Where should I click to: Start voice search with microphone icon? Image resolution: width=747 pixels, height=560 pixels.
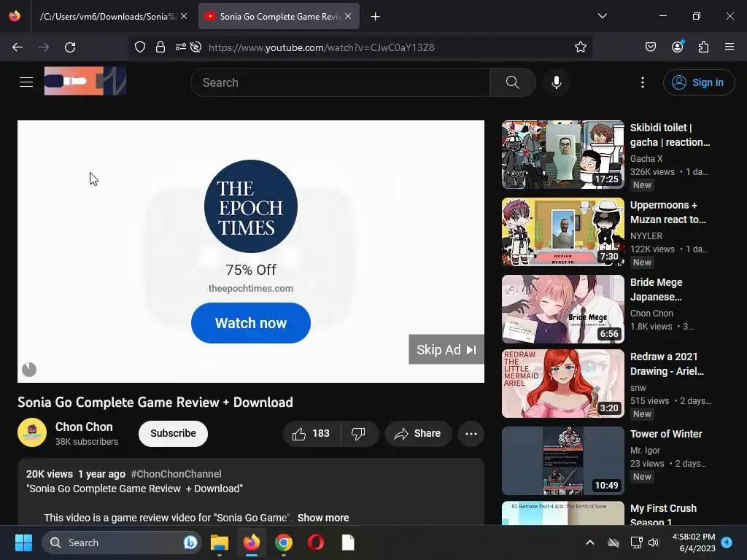557,82
